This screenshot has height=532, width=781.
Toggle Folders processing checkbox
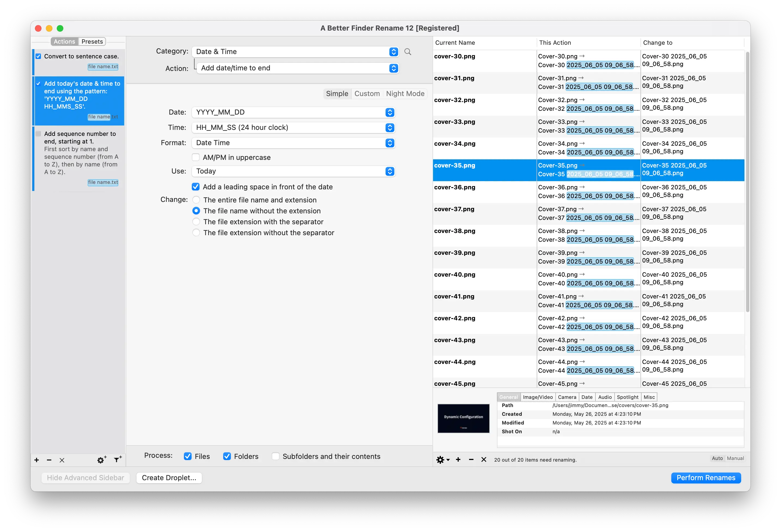tap(227, 456)
